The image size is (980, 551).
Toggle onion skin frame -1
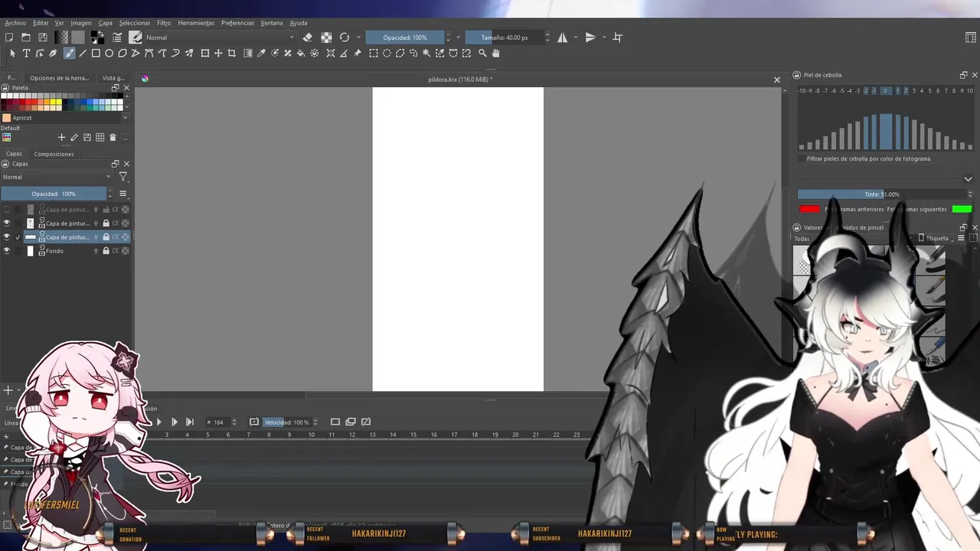tap(874, 91)
